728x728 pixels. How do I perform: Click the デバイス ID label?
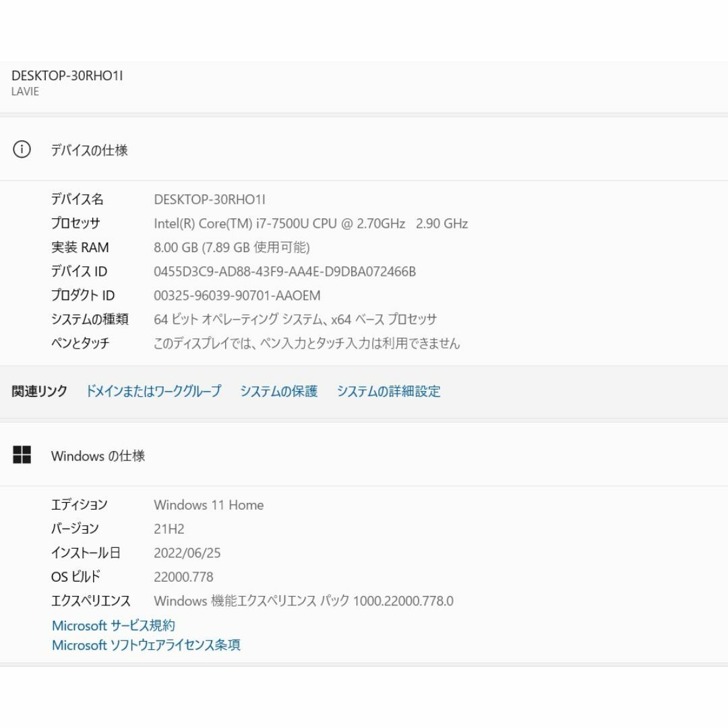coord(79,272)
